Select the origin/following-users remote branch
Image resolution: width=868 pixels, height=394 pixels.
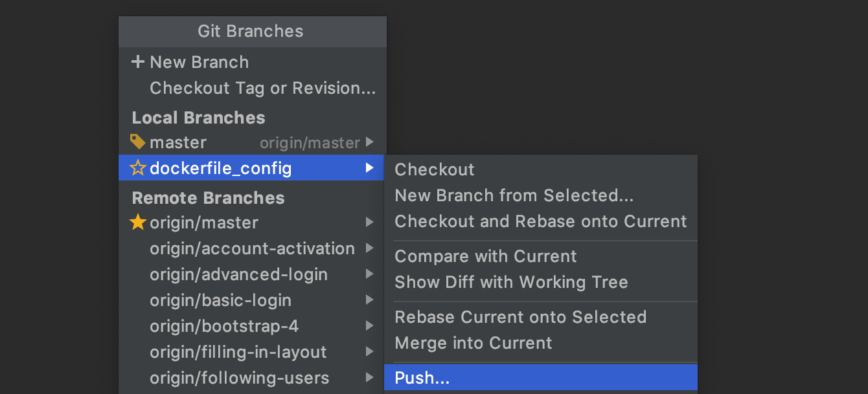click(239, 378)
